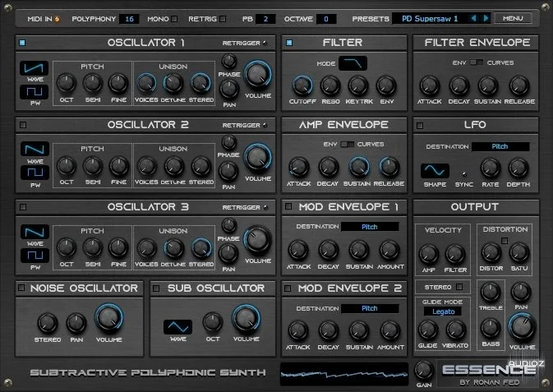Click the LFO RATE knob
Image resolution: width=553 pixels, height=392 pixels.
point(491,168)
